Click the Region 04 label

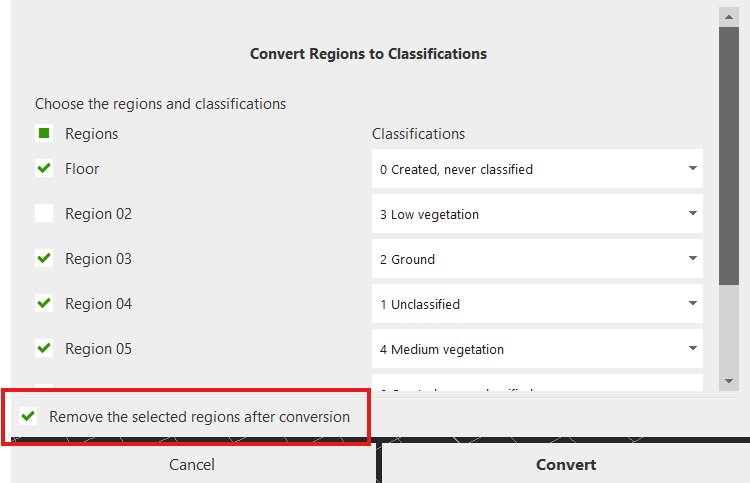pyautogui.click(x=98, y=304)
